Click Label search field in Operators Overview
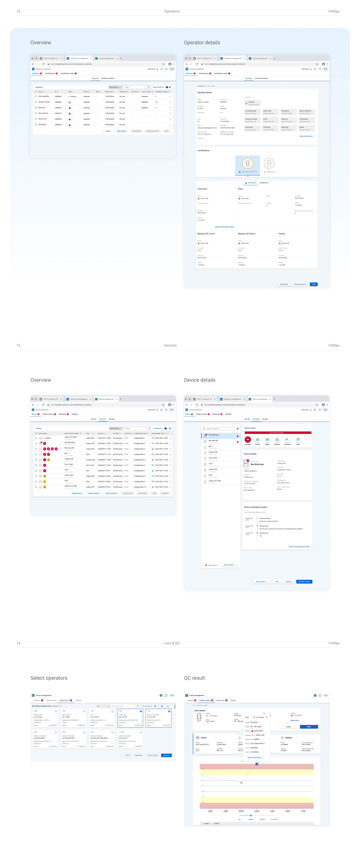 [133, 87]
